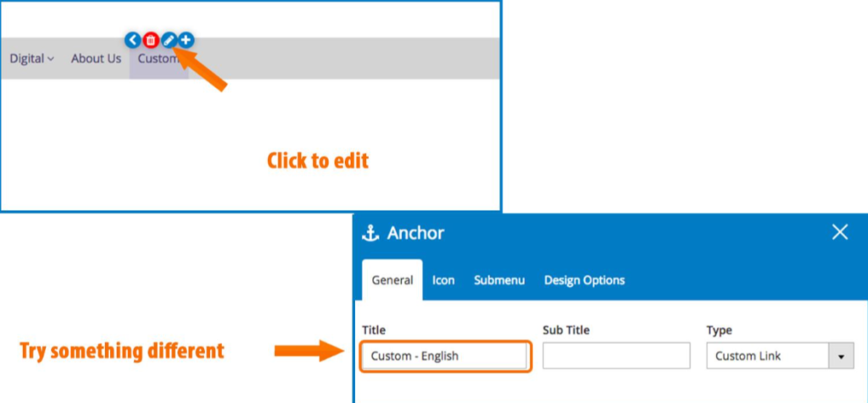
Task: Open the Submenu tab
Action: point(499,280)
